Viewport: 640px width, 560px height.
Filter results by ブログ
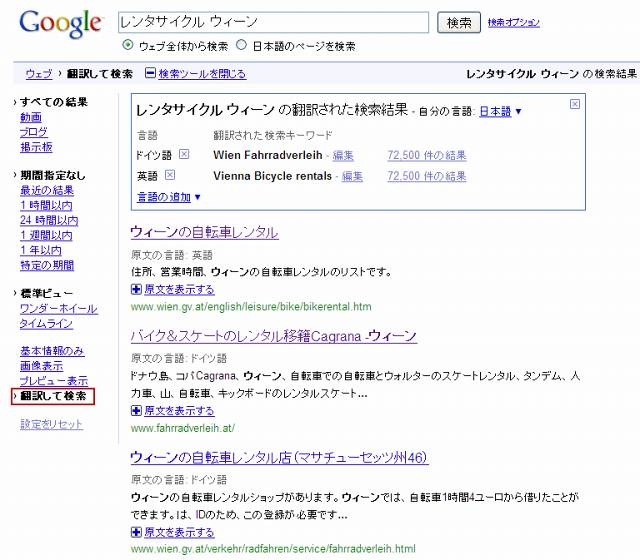click(33, 132)
